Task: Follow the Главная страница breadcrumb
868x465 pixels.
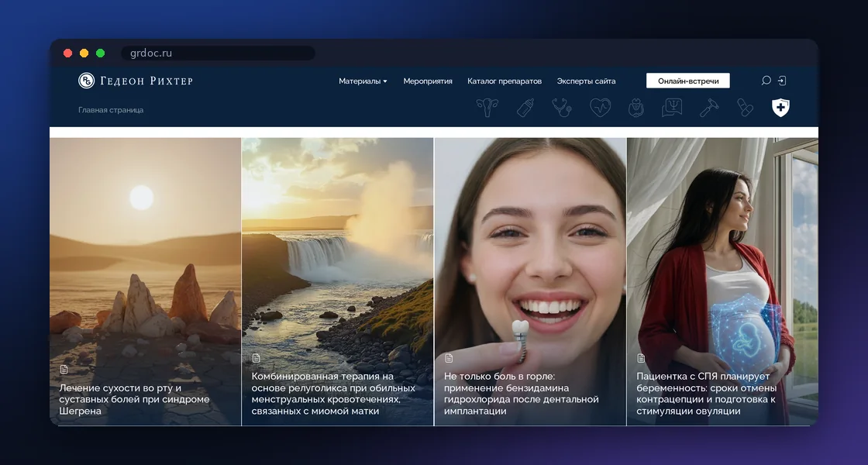Action: [x=111, y=109]
